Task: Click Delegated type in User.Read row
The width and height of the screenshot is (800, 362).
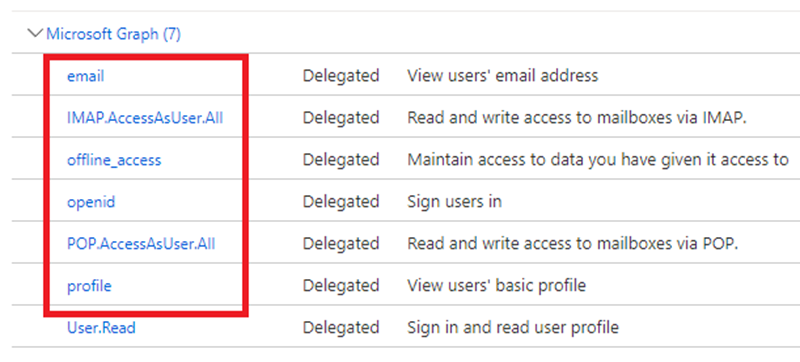Action: pyautogui.click(x=341, y=327)
